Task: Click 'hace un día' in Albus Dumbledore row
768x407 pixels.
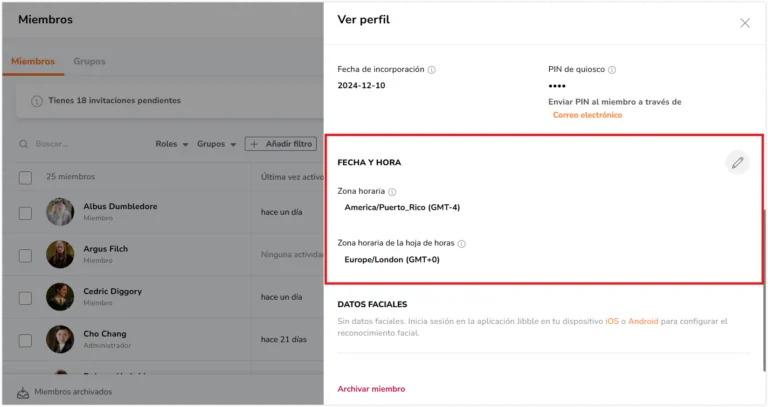Action: pos(281,212)
